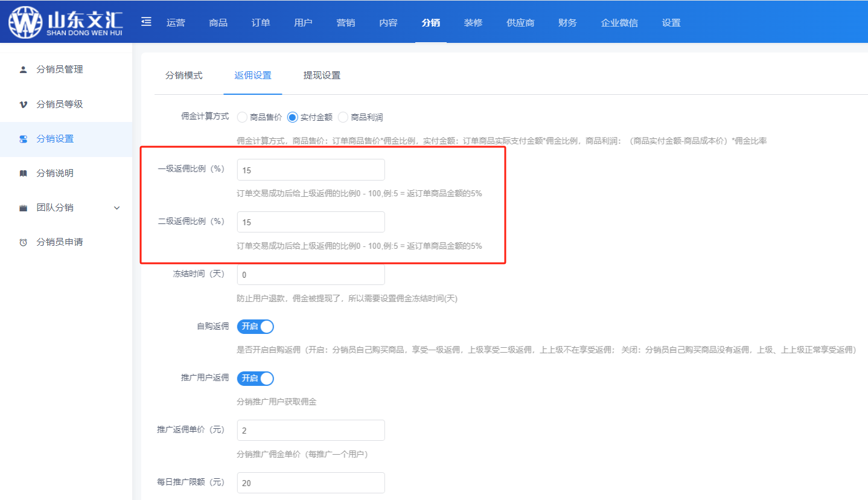Open the 订单 top menu
Image resolution: width=868 pixels, height=500 pixels.
click(x=261, y=23)
